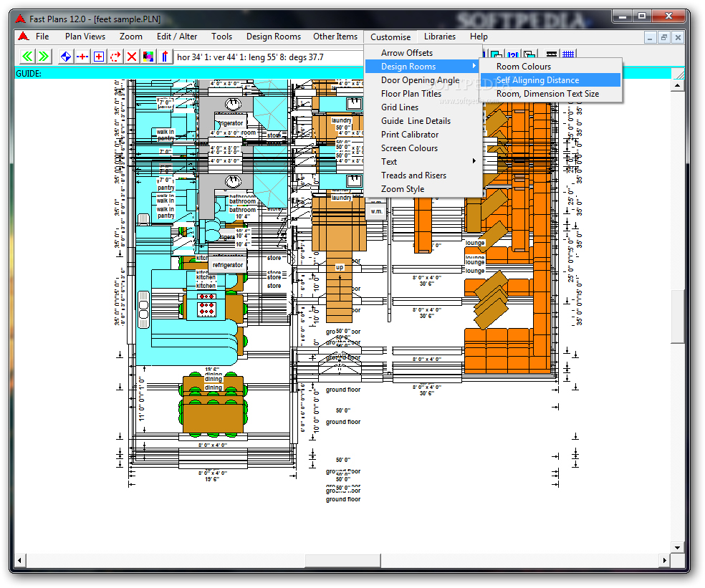Choose Door Opening Angle
The width and height of the screenshot is (705, 588).
[x=423, y=80]
